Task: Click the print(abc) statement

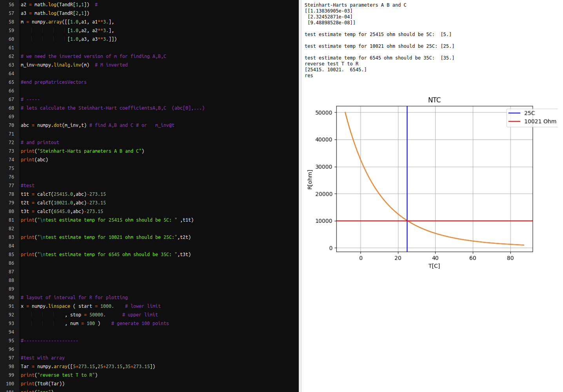Action: pyautogui.click(x=35, y=160)
